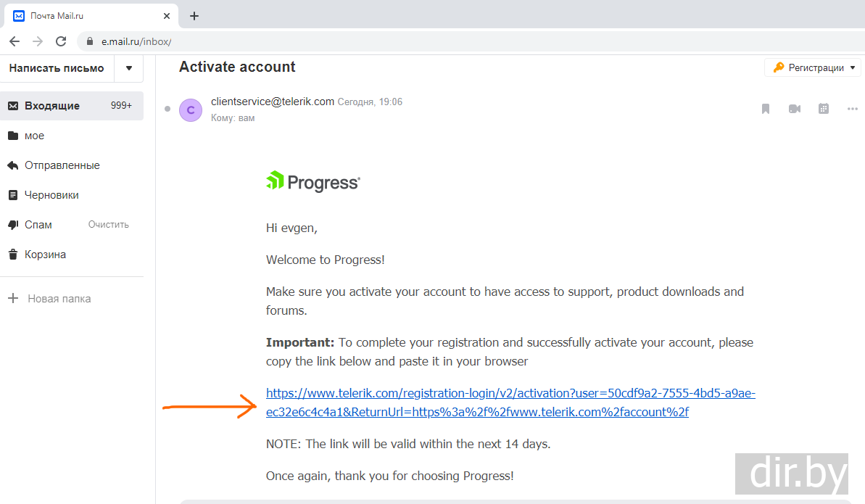Click the thumbs-down icon beside Спам
The width and height of the screenshot is (865, 504).
coord(13,225)
